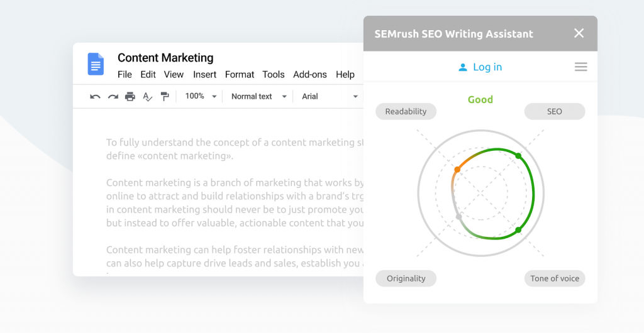Open the Tools menu
Viewport: 644px width, 333px height.
tap(274, 74)
